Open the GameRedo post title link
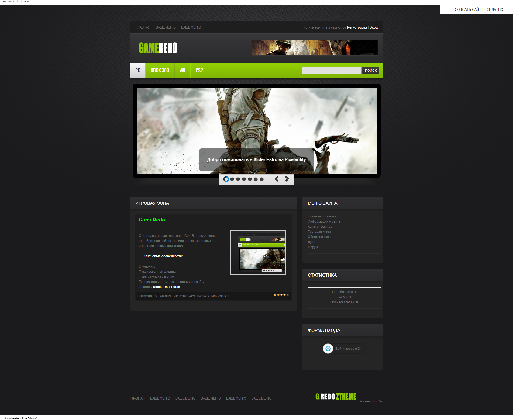513x420 pixels. click(152, 220)
